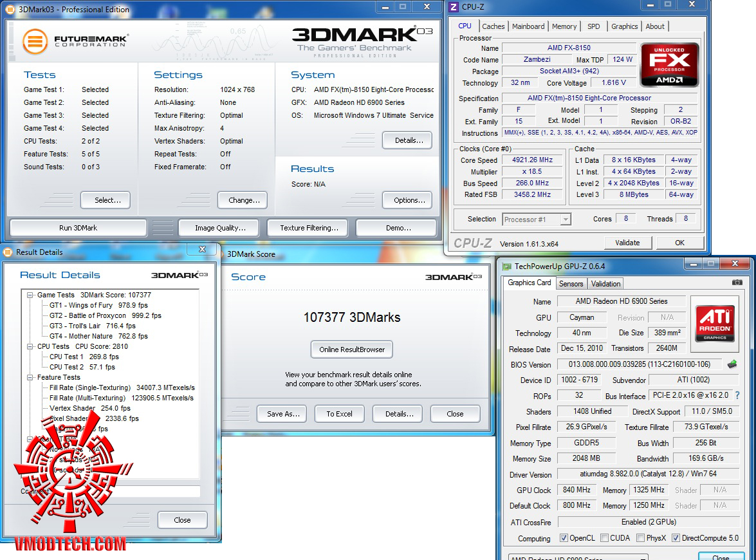The height and width of the screenshot is (560, 756).
Task: Toggle the OpenCL checkbox in GPU-Z
Action: coord(564,538)
